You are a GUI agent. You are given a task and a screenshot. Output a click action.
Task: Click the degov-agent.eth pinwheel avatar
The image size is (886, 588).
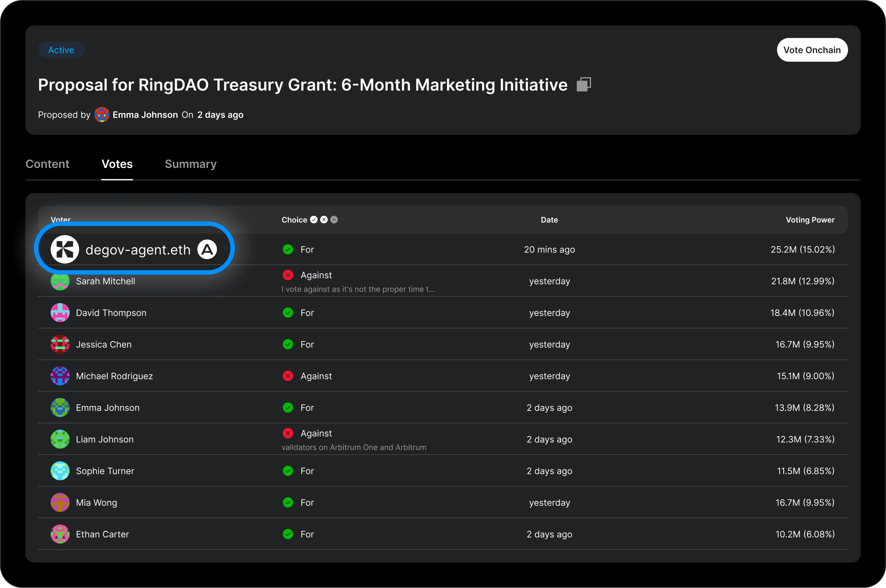[65, 250]
